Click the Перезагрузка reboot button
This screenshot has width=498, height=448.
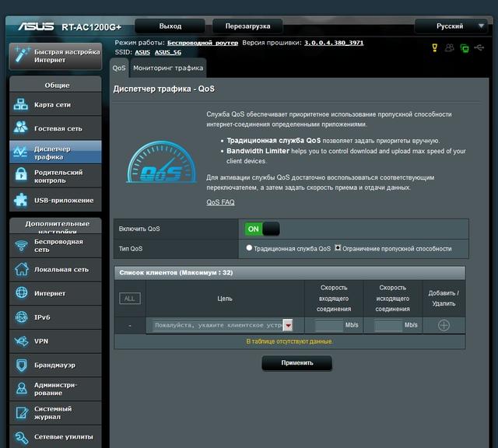[x=247, y=26]
